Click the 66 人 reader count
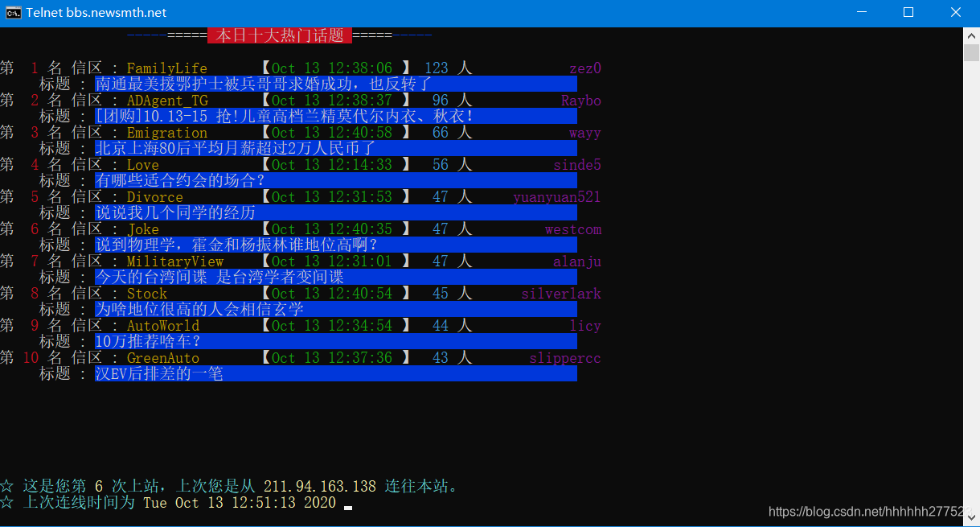The width and height of the screenshot is (980, 527). pos(453,133)
